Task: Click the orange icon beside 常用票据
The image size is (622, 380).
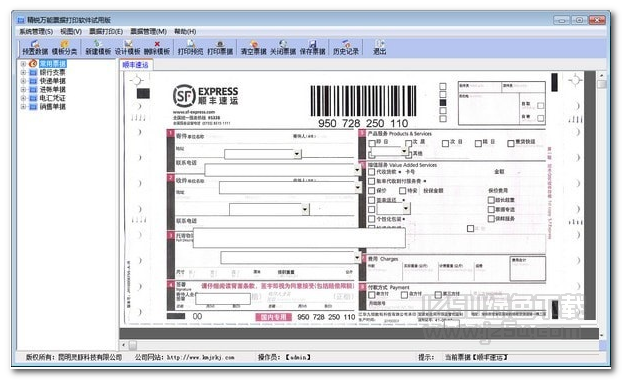Action: click(x=33, y=63)
